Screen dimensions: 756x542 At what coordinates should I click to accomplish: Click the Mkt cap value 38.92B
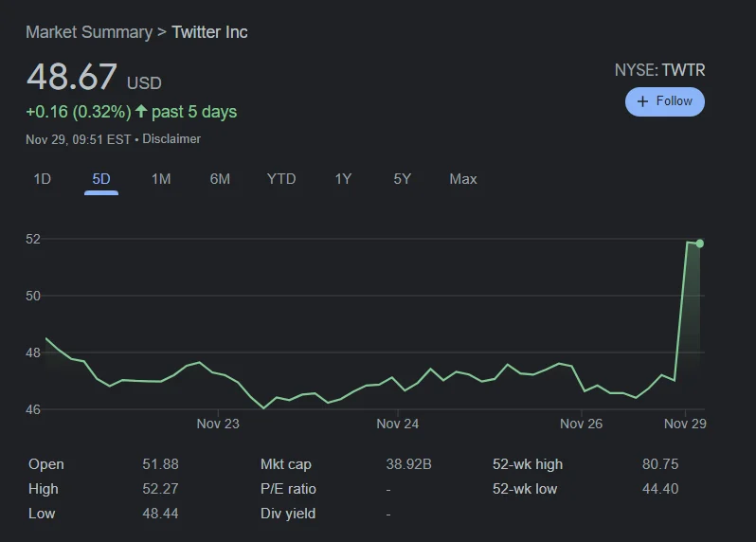408,464
